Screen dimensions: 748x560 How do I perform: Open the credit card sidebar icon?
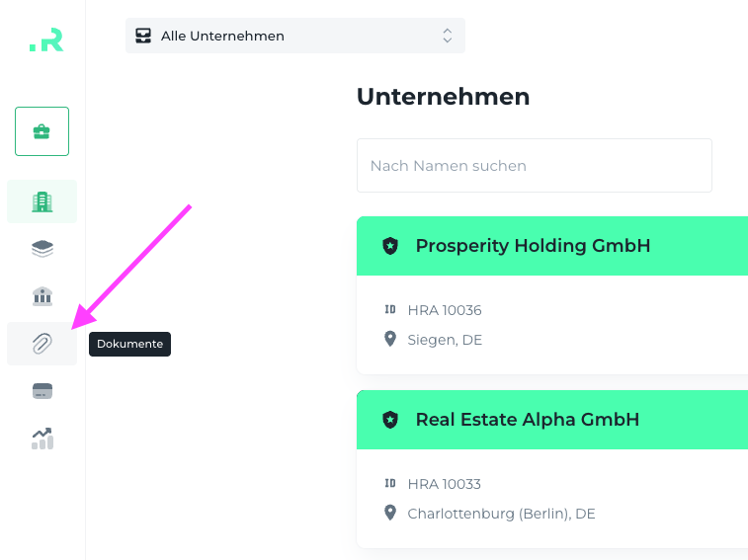coord(42,391)
